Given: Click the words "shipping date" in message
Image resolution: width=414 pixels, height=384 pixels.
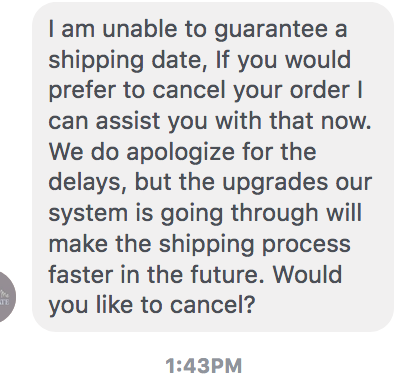Looking at the screenshot, I should 125,61.
